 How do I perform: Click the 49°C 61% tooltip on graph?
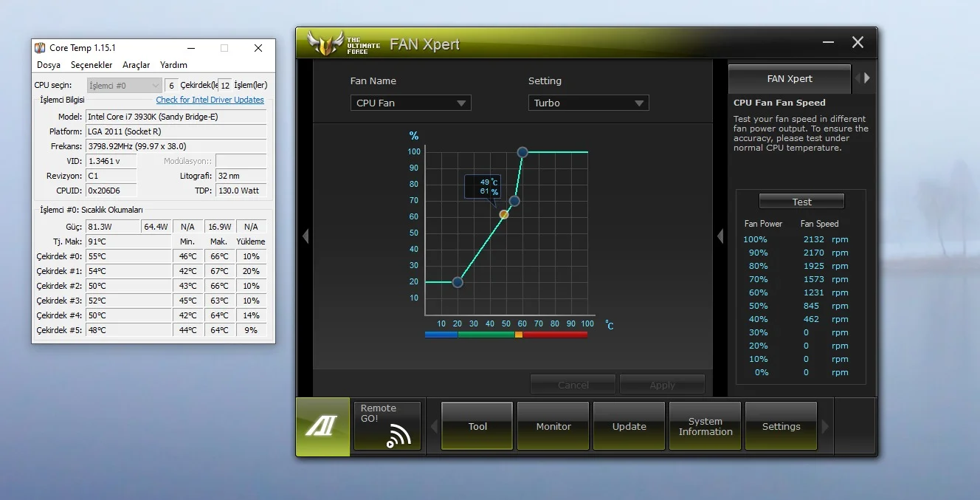[483, 187]
